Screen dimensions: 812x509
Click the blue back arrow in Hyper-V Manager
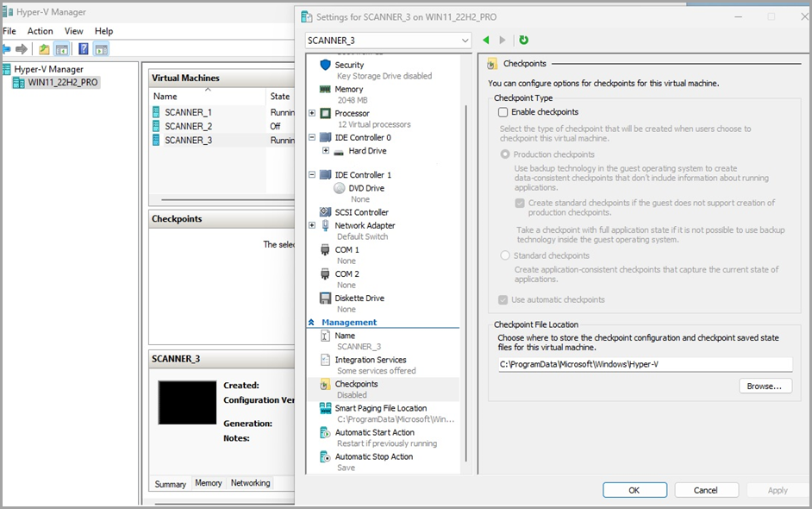point(9,47)
